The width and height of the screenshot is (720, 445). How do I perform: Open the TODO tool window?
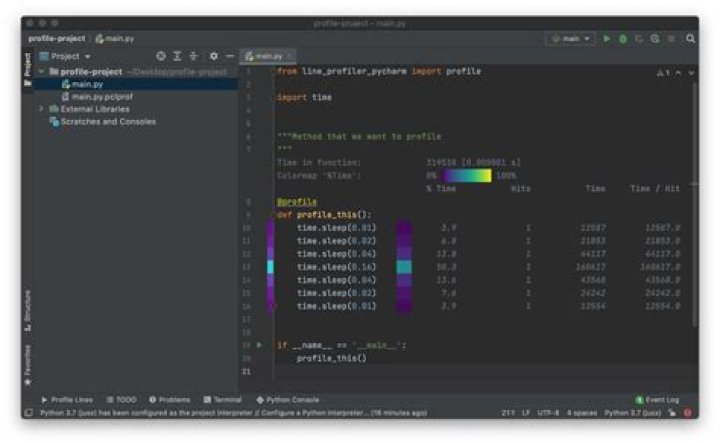point(122,400)
